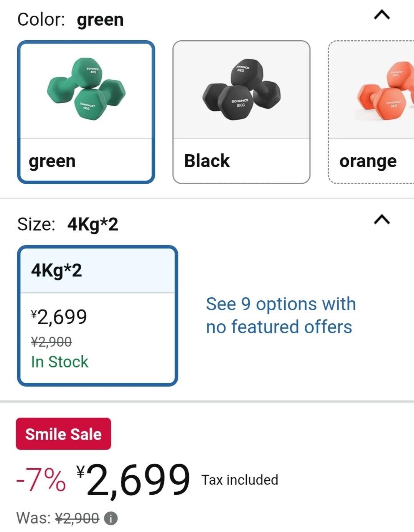Click the -7% discount label
Image resolution: width=414 pixels, height=532 pixels.
(x=41, y=480)
